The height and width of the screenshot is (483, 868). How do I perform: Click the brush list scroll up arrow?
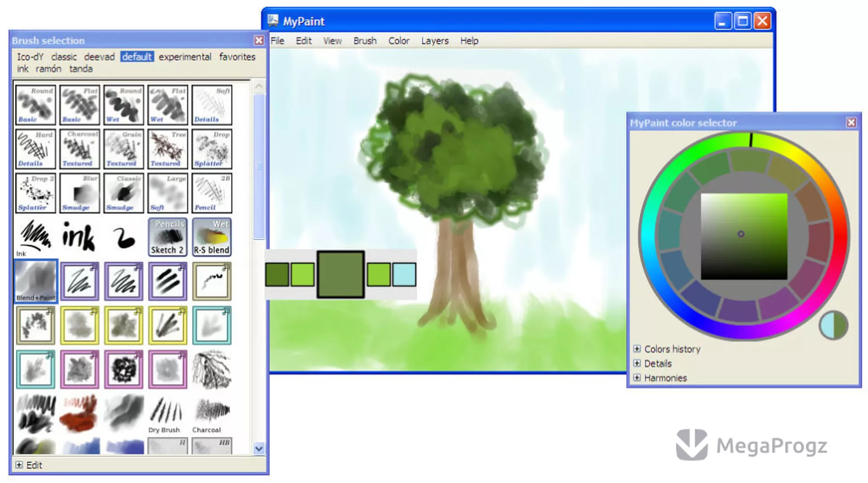click(x=259, y=86)
